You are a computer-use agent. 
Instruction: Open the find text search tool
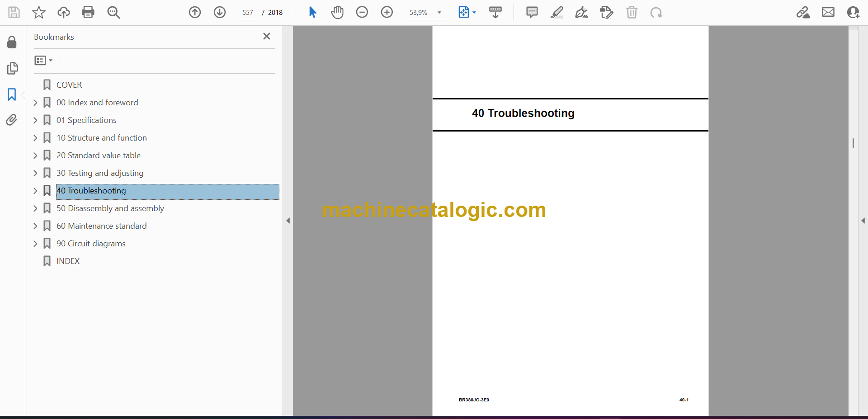tap(113, 12)
